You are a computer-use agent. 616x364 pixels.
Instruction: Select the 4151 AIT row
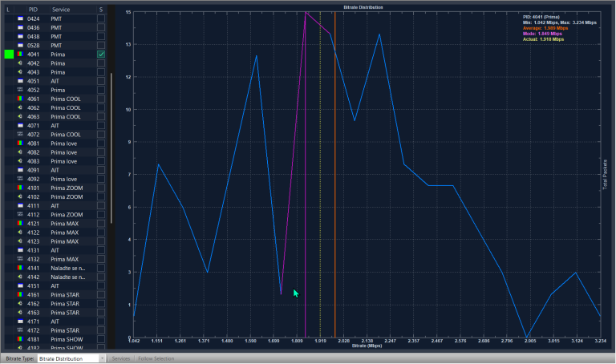55,286
